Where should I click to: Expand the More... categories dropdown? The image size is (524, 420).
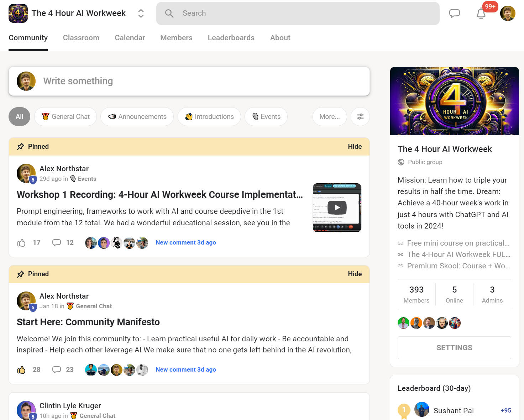pyautogui.click(x=329, y=117)
